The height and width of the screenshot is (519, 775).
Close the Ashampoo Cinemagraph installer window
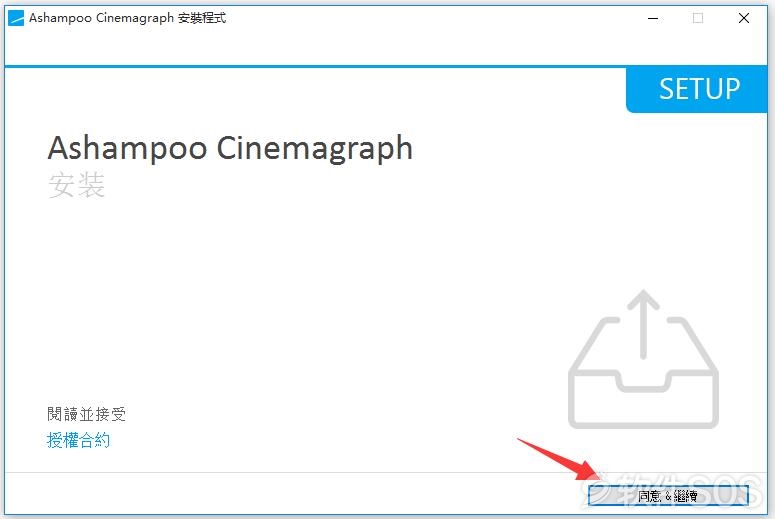coord(743,18)
